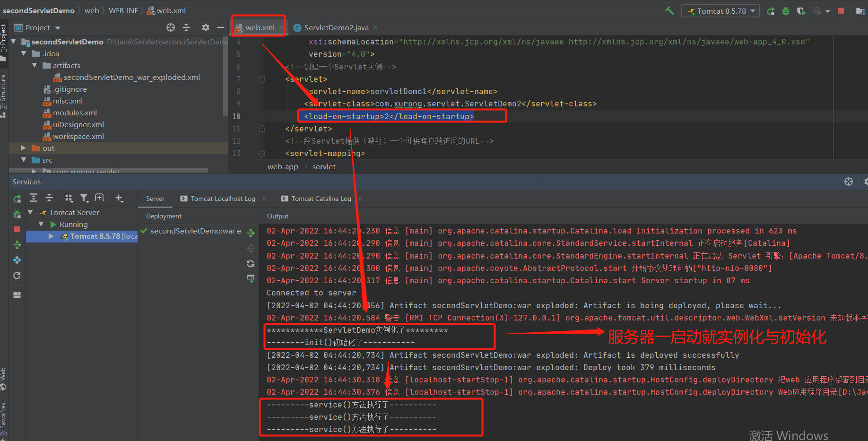
Task: Open the Tomcat Localhost Log tab
Action: 217,199
